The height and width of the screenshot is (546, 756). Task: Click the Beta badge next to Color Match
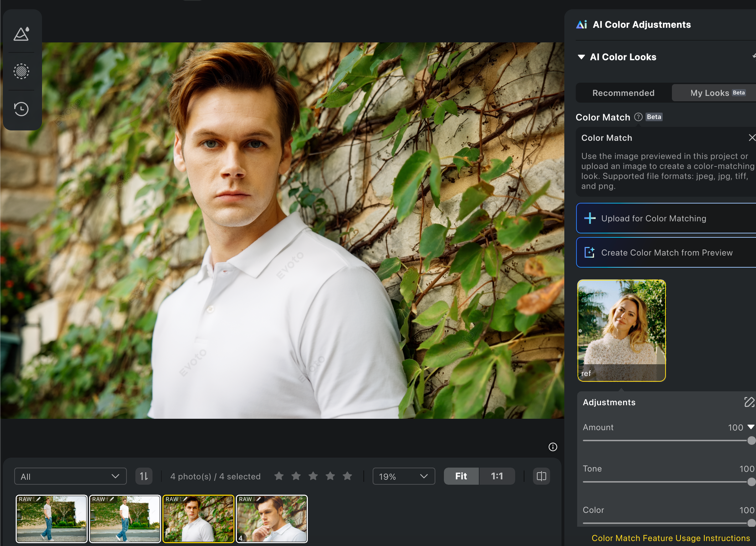click(654, 117)
